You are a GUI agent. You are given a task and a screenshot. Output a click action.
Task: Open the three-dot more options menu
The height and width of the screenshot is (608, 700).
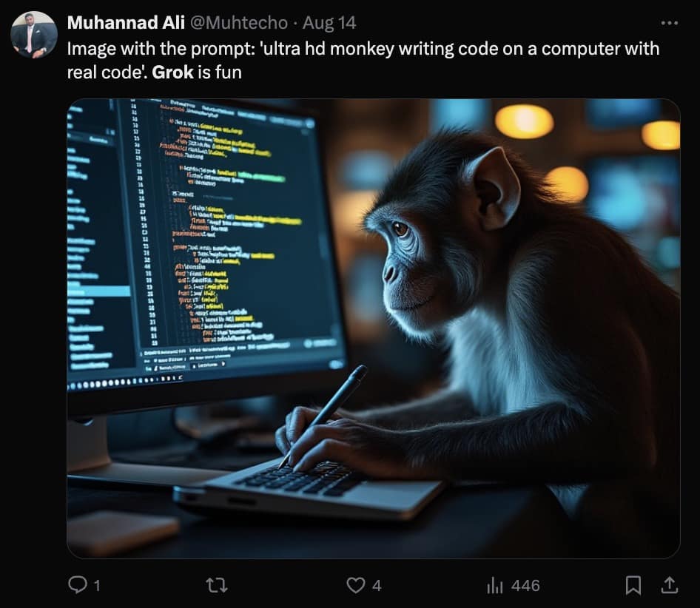669,23
